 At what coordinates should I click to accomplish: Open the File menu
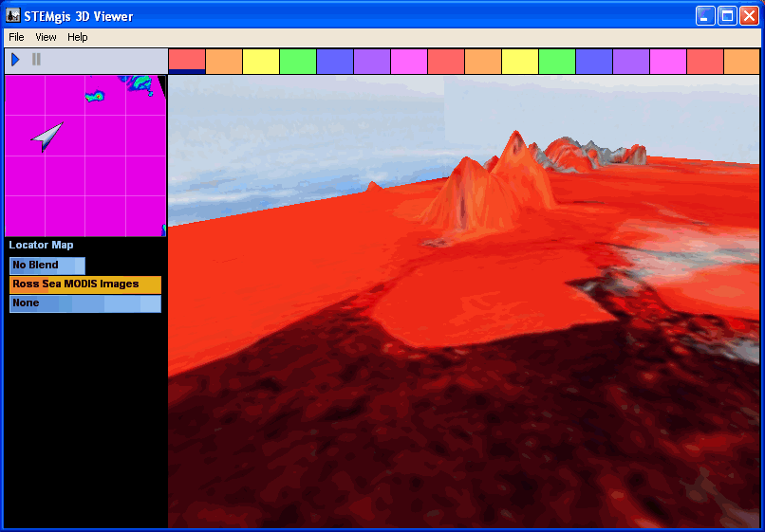point(16,37)
